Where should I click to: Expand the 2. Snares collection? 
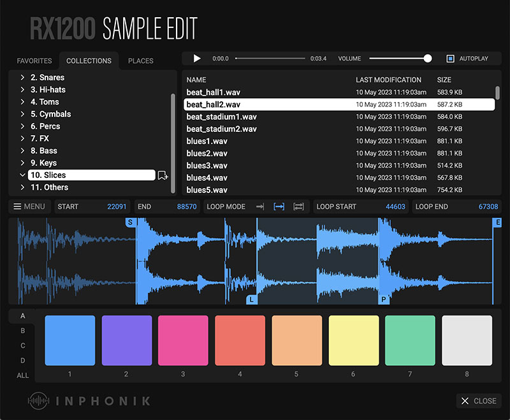pyautogui.click(x=22, y=77)
